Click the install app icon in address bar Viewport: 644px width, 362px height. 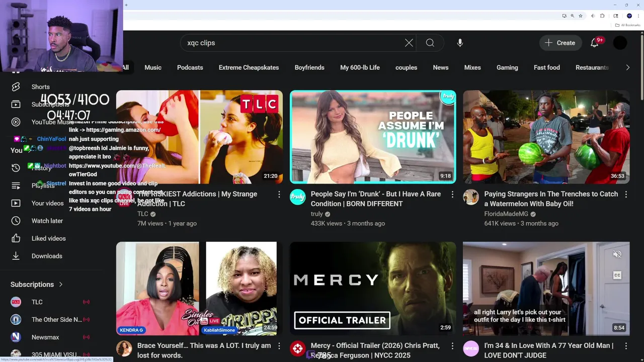coord(564,16)
